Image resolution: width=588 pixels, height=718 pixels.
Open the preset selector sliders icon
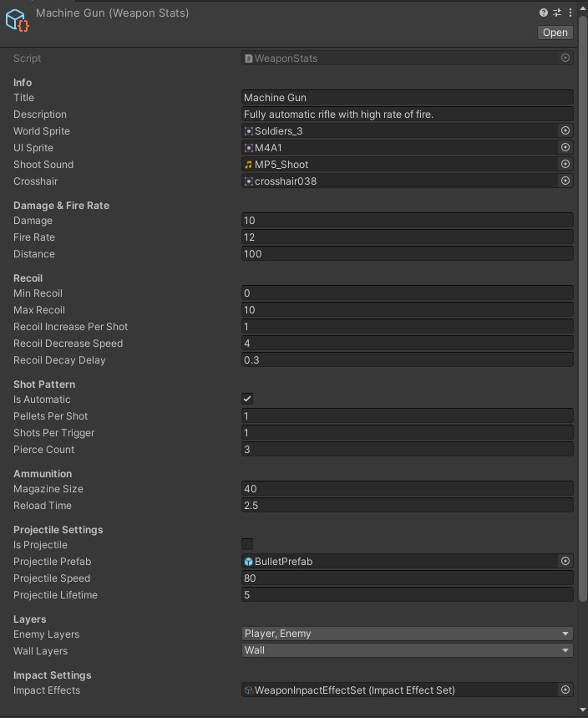556,13
